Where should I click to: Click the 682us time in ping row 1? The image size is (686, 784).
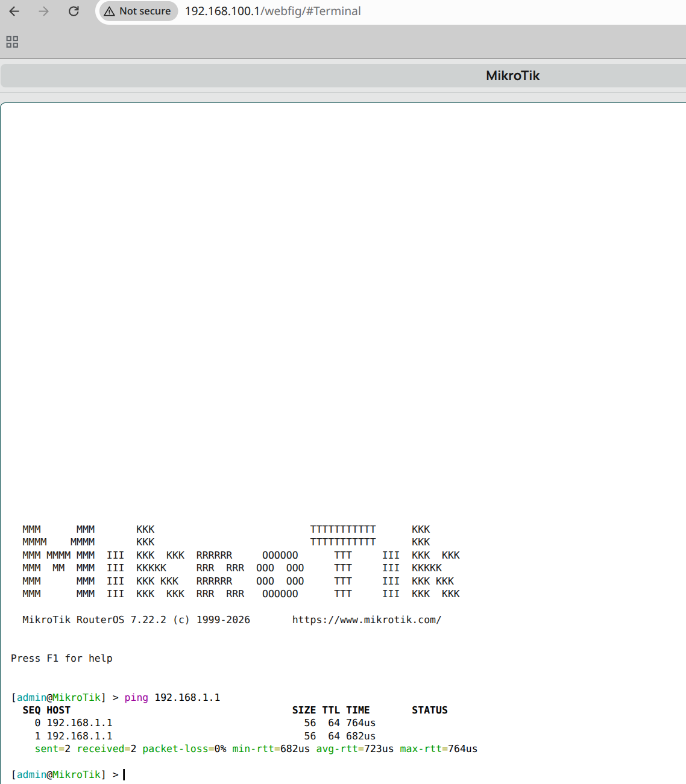tap(360, 736)
